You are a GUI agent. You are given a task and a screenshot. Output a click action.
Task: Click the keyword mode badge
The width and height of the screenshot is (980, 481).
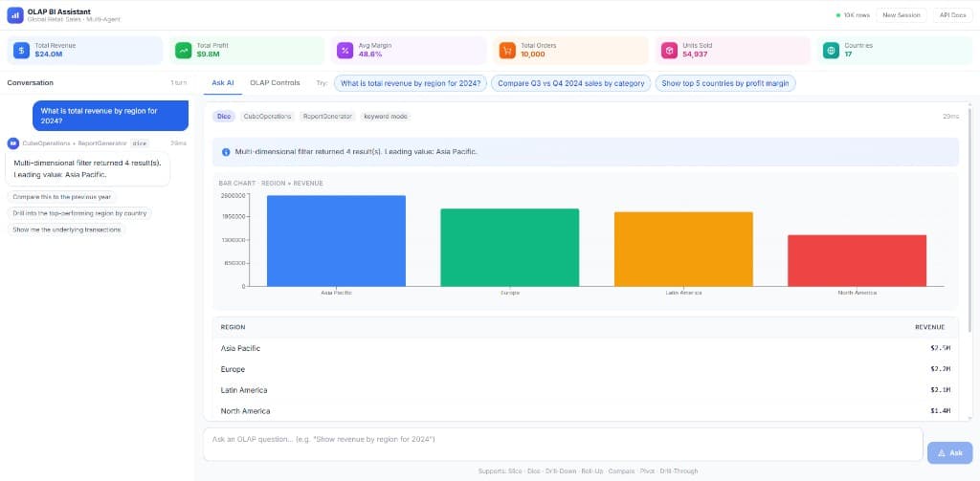(385, 117)
